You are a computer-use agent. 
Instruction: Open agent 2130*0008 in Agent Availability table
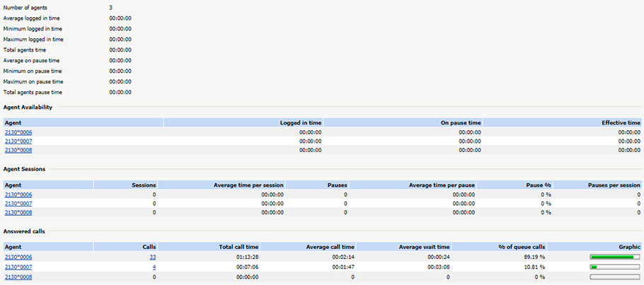point(18,150)
